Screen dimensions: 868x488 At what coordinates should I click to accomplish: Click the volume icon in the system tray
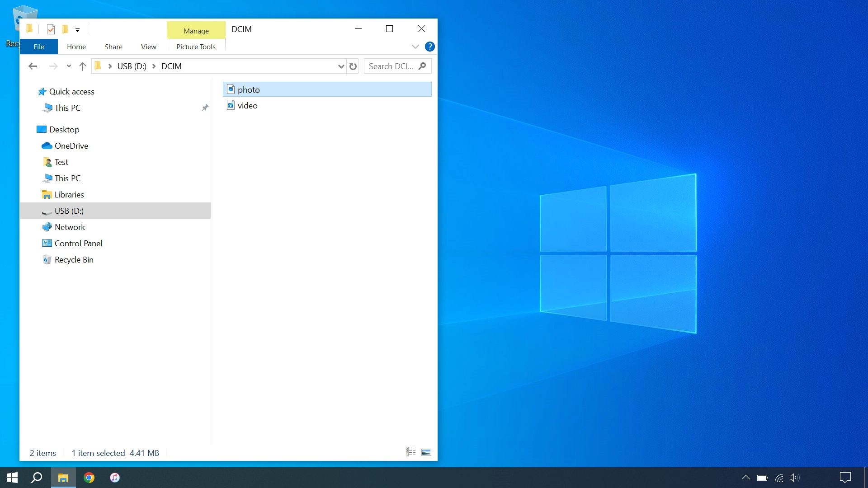[x=794, y=478]
